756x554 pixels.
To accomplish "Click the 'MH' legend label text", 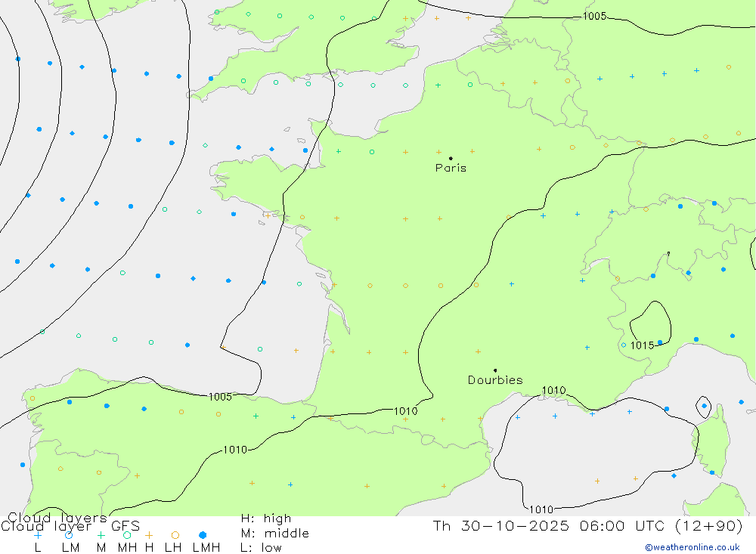I will point(127,548).
